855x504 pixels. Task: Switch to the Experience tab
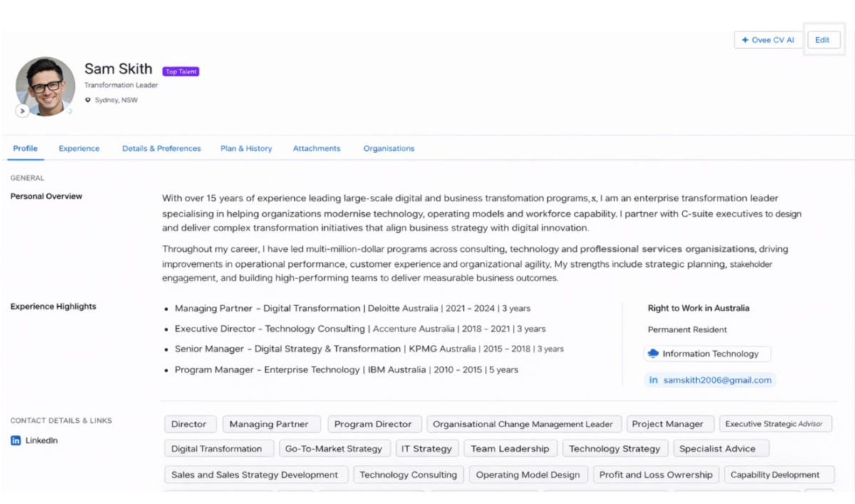tap(79, 149)
